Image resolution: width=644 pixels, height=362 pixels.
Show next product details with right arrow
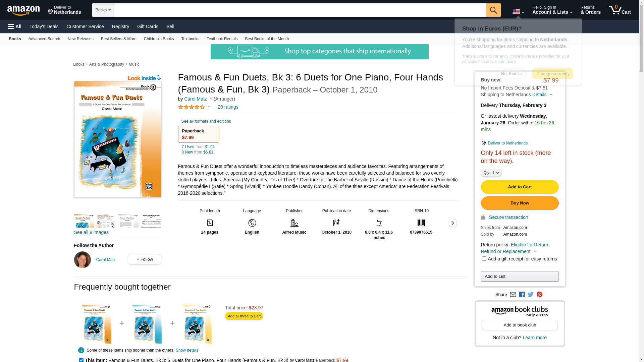pyautogui.click(x=452, y=223)
